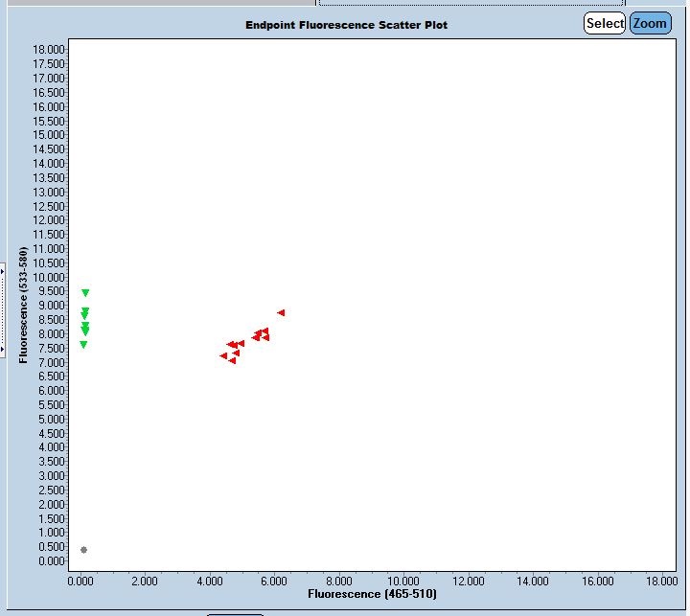Image resolution: width=690 pixels, height=616 pixels.
Task: Click the rightmost red triangle marker
Action: 281,312
